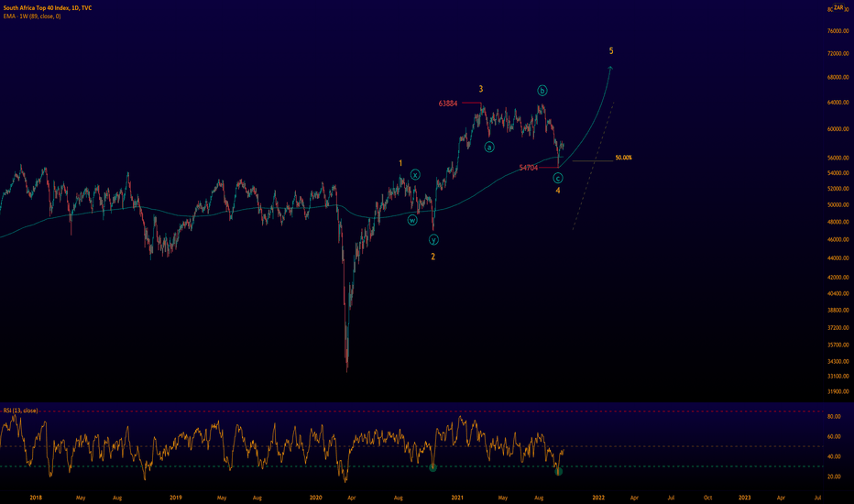The width and height of the screenshot is (854, 504).
Task: Click 68000.00 on the price axis
Action: point(838,77)
